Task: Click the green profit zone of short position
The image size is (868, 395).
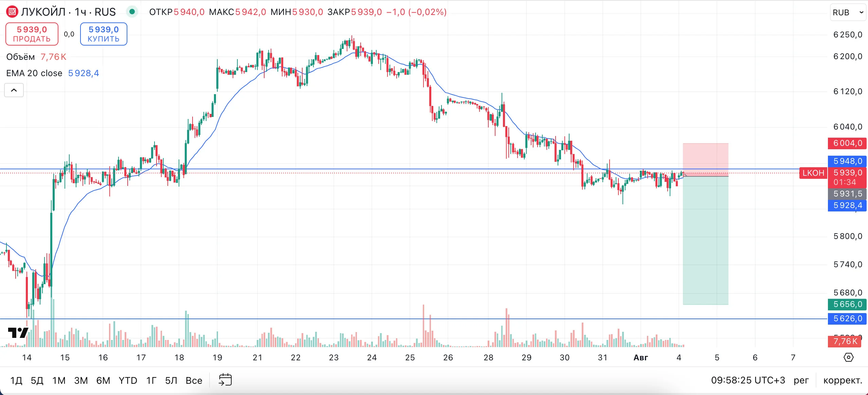Action: pos(706,240)
